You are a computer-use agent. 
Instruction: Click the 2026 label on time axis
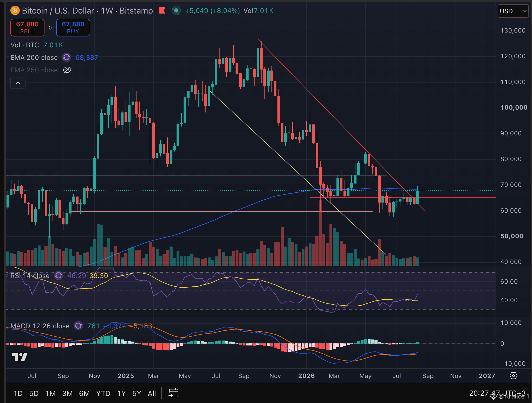[307, 376]
